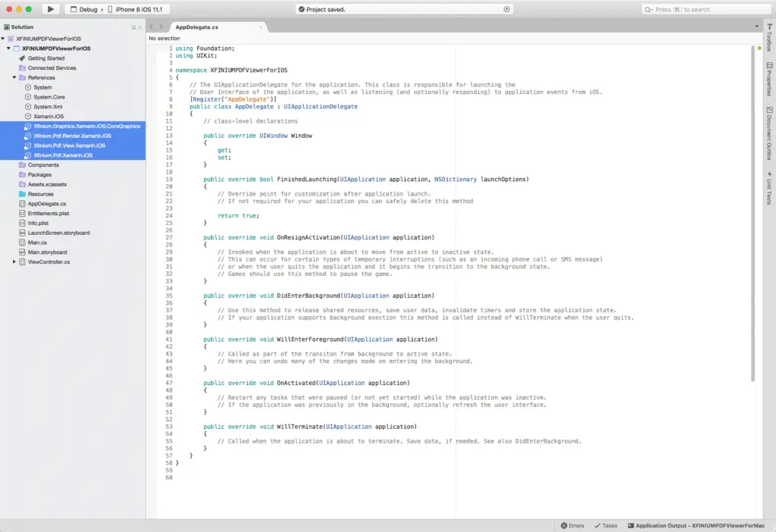Click the editor's vertical scrollbar

pos(753,213)
